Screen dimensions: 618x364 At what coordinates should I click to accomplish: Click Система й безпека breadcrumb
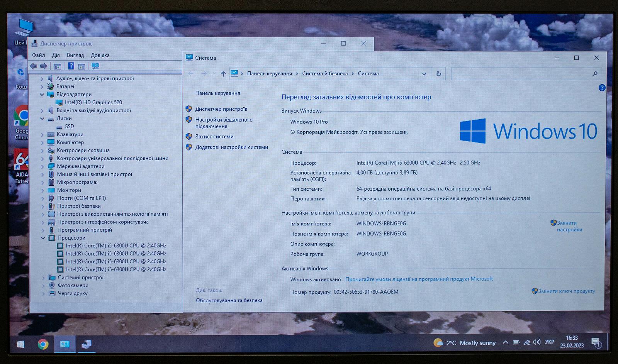(x=325, y=74)
